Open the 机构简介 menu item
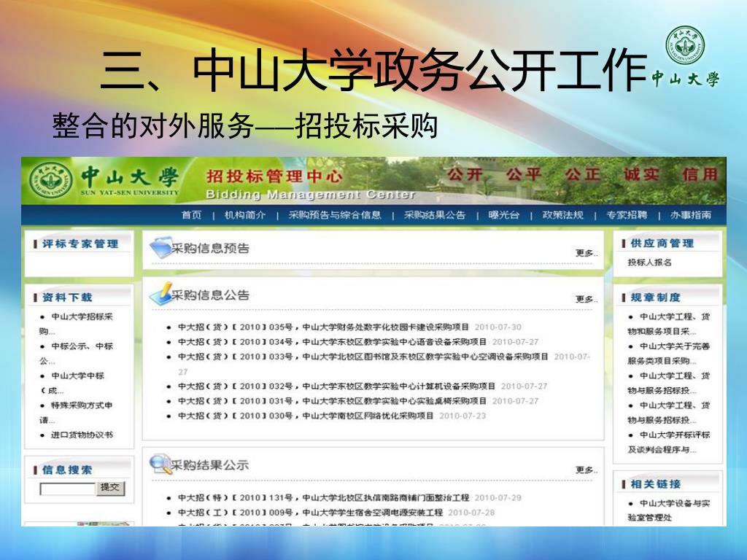This screenshot has width=747, height=560. coord(245,215)
